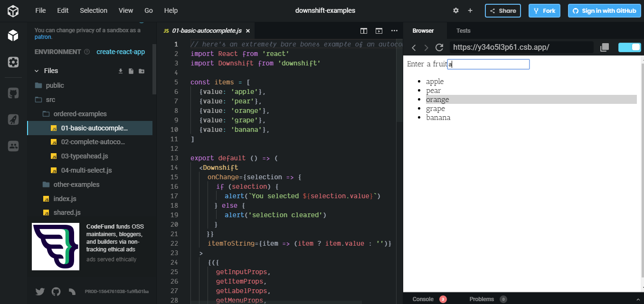
Task: Open the Go menu
Action: 149,10
